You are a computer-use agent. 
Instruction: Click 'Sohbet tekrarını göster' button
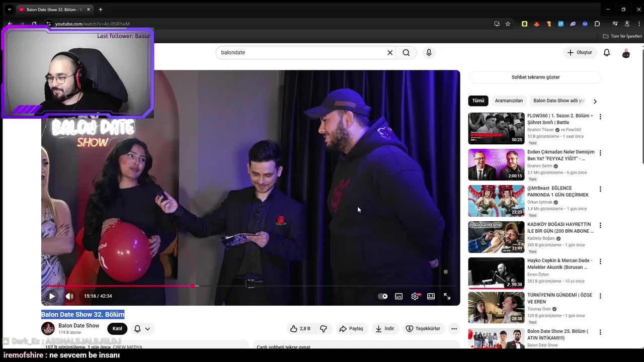(535, 77)
